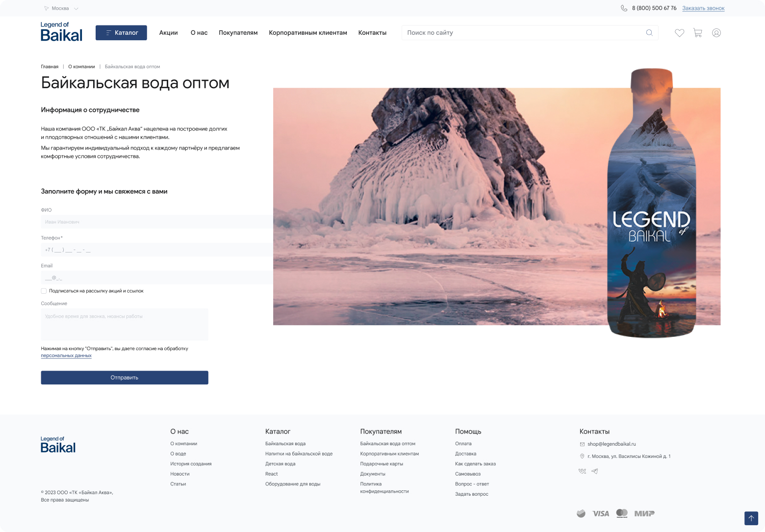Open footer link Подарочные карты

382,464
